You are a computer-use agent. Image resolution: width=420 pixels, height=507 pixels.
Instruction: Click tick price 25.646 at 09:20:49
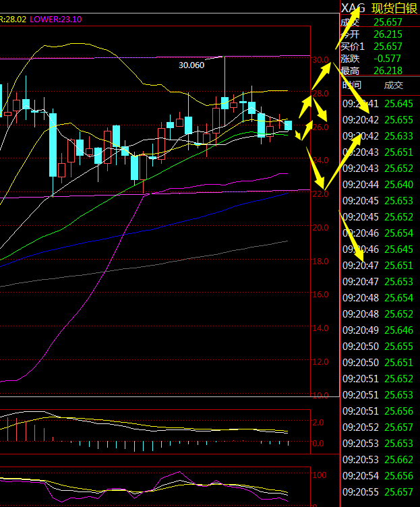[x=398, y=330]
